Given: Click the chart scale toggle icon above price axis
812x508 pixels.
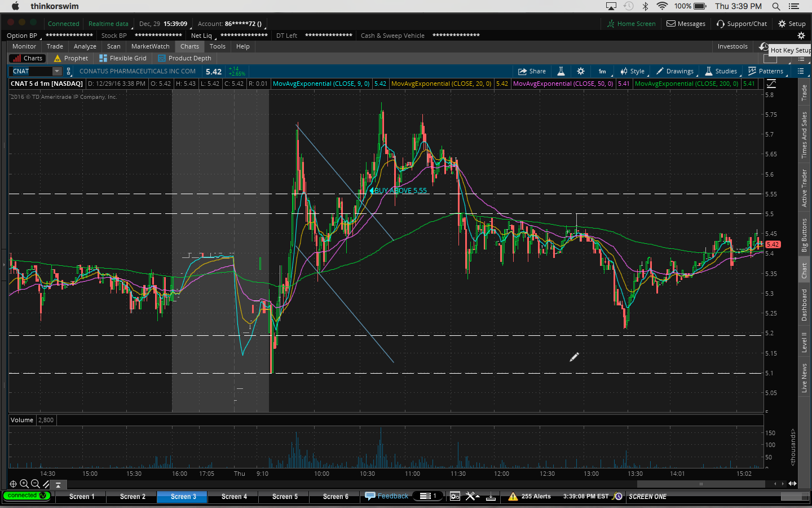Looking at the screenshot, I should click(771, 84).
